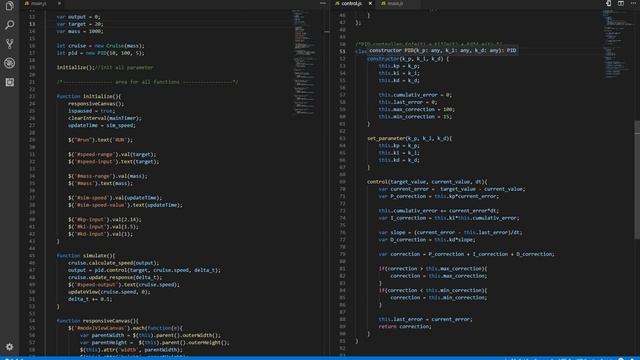Click the constructor PID hover tooltip
Viewport: 640px width, 360px height.
point(442,51)
